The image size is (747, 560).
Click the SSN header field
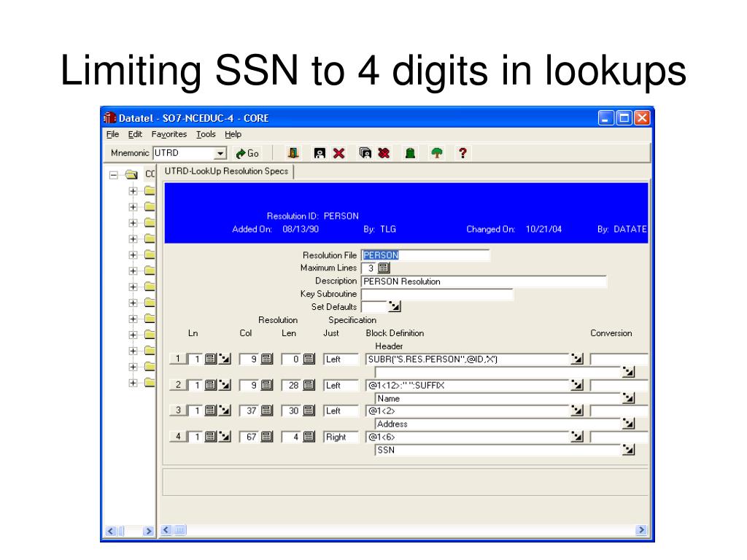click(x=498, y=450)
